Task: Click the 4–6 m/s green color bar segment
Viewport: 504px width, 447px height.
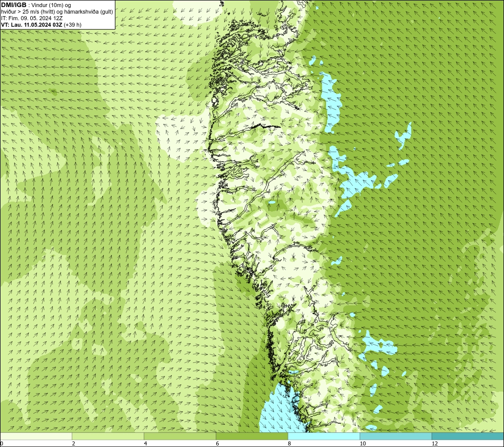Action: [x=180, y=436]
